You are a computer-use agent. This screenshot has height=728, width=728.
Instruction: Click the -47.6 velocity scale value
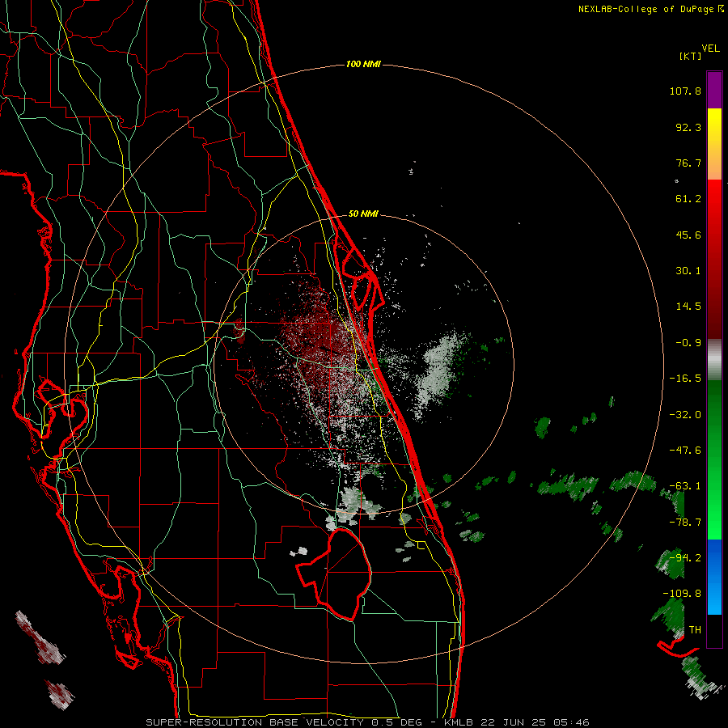pos(685,451)
